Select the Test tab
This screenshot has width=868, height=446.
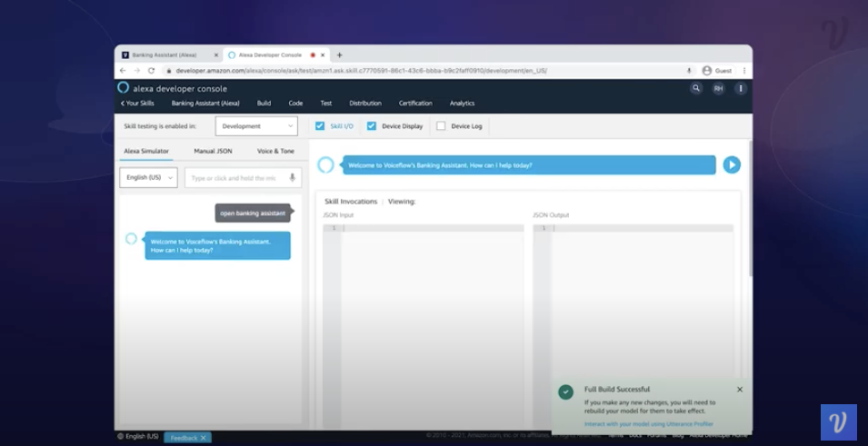point(326,104)
